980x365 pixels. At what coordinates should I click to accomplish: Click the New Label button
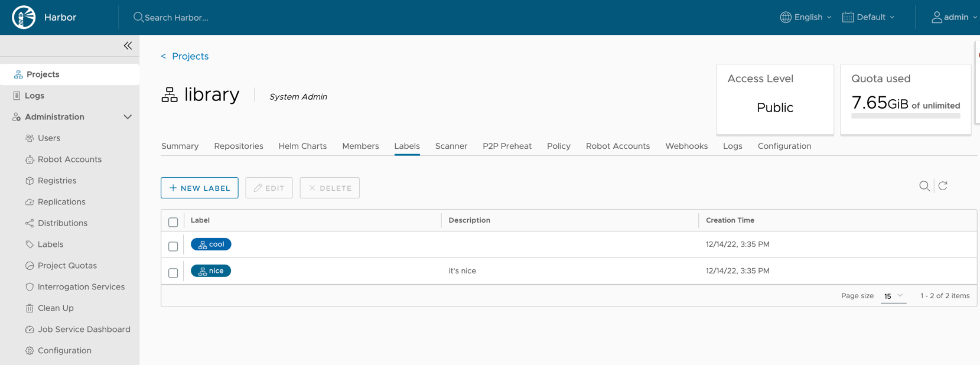point(200,188)
